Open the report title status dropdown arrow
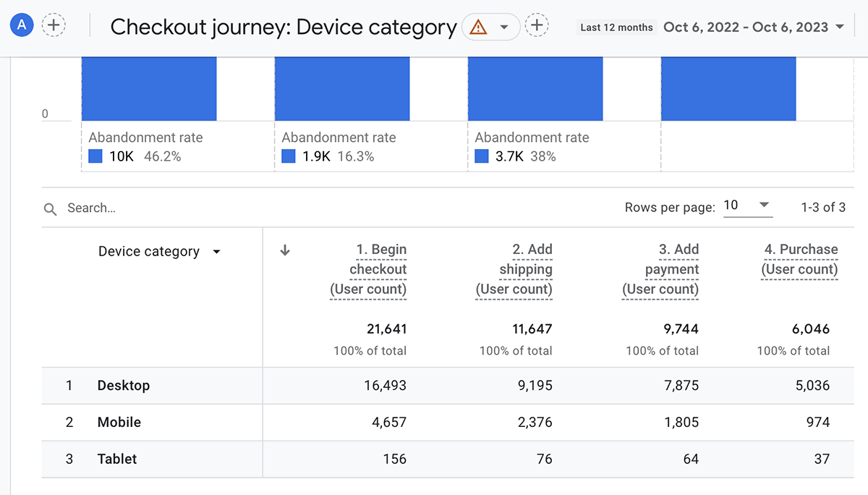Image resolution: width=868 pixels, height=495 pixels. (x=505, y=27)
